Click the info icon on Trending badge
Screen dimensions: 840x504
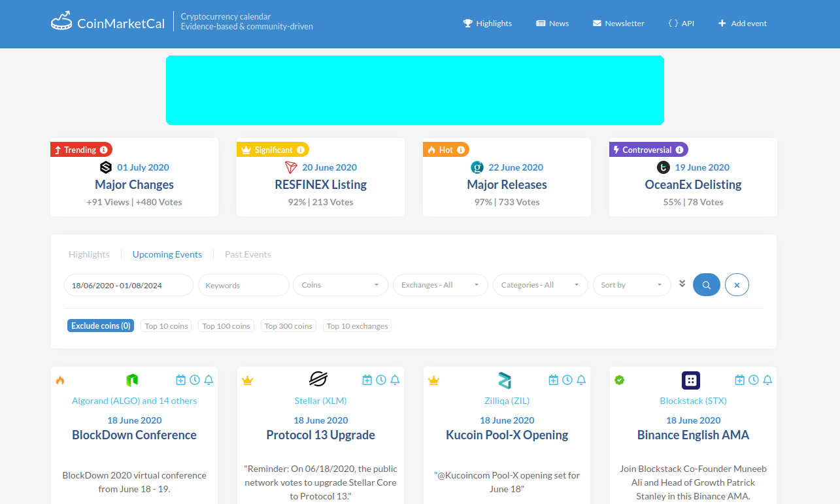[x=104, y=150]
